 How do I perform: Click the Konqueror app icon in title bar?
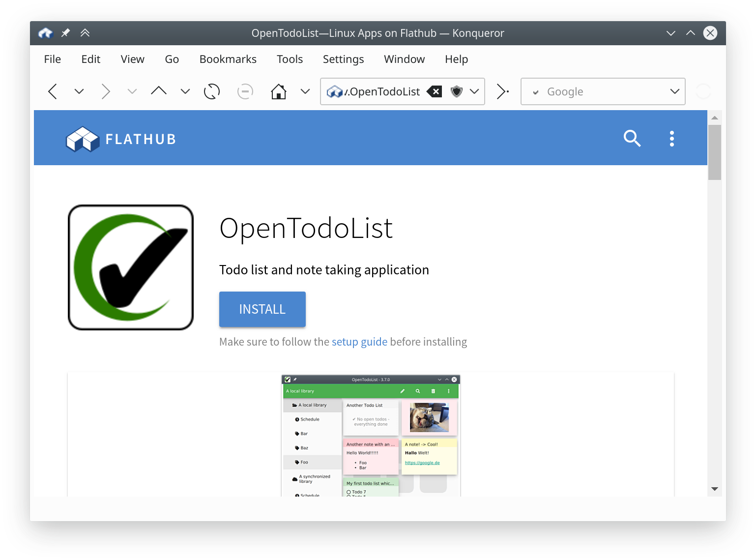tap(45, 33)
